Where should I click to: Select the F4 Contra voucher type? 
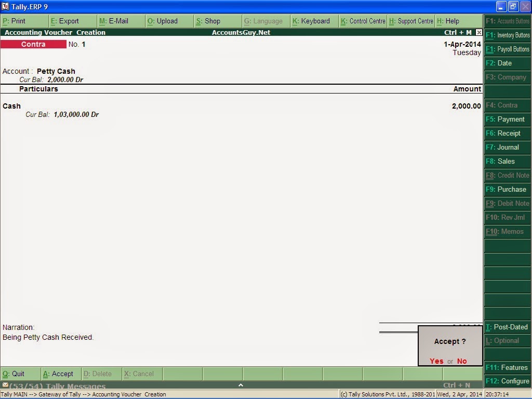click(x=507, y=105)
